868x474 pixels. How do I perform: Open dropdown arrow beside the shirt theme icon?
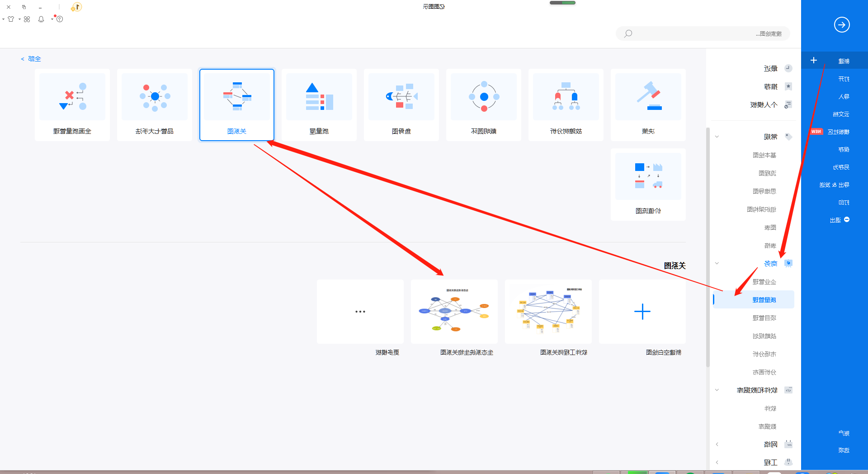click(x=3, y=19)
